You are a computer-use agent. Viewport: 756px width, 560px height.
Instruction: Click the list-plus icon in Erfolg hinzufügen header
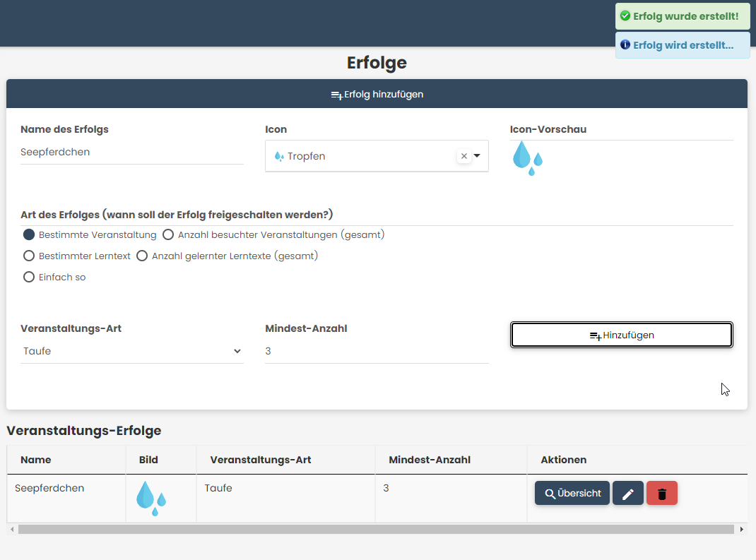point(336,95)
